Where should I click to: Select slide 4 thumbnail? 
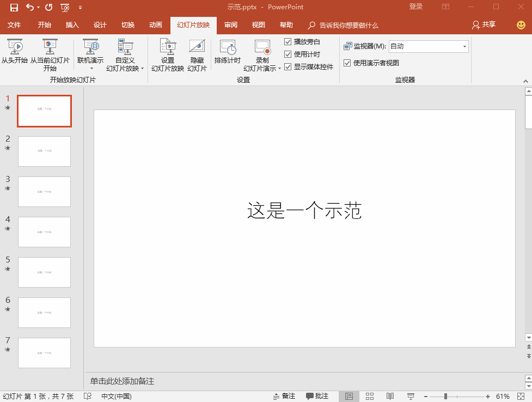(44, 232)
